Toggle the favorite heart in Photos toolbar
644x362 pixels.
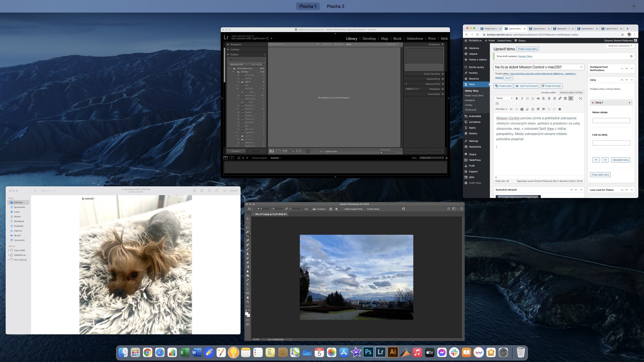209,190
